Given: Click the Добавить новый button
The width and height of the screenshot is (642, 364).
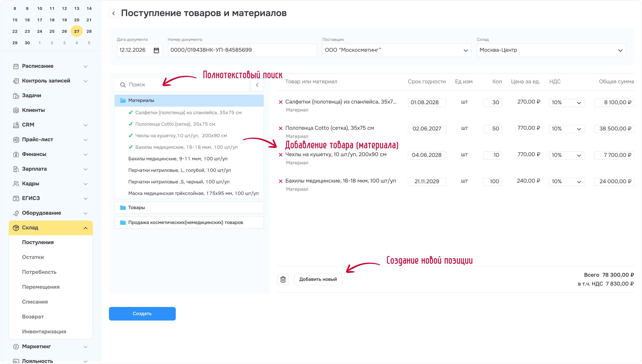Looking at the screenshot, I should click(318, 279).
